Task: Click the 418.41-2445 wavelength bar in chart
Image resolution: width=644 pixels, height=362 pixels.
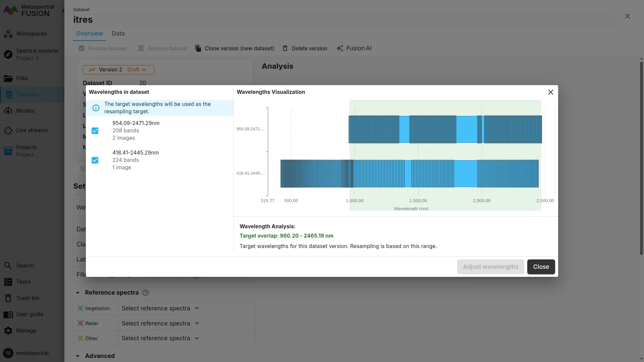Action: [409, 174]
